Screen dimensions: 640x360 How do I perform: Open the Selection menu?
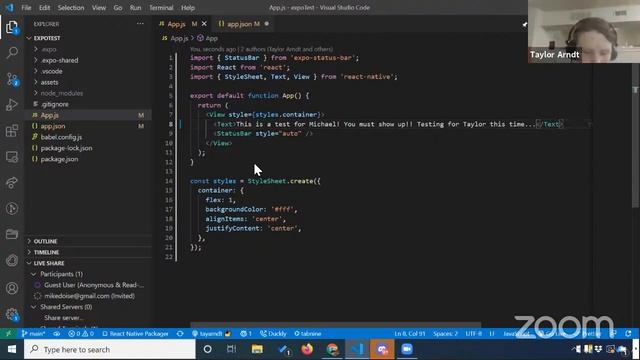pos(71,7)
